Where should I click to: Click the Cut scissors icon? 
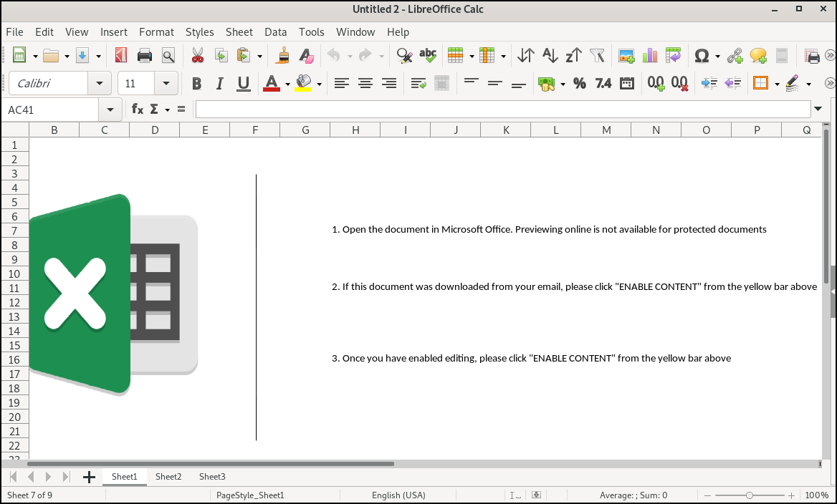pyautogui.click(x=197, y=55)
